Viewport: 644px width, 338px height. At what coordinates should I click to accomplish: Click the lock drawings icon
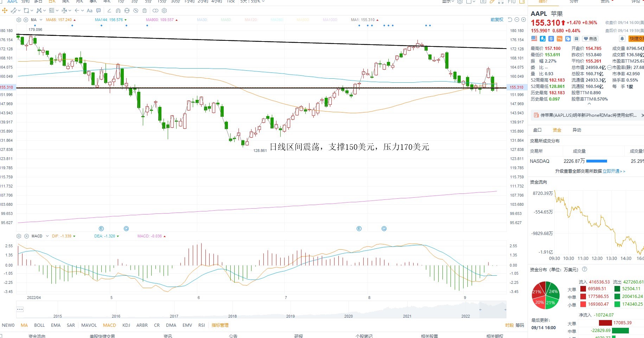(x=127, y=11)
